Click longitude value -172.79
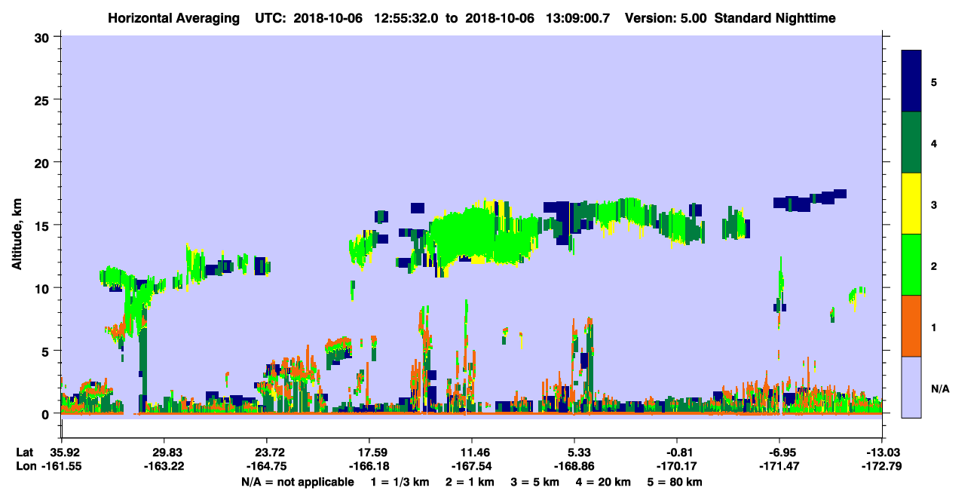 (880, 466)
